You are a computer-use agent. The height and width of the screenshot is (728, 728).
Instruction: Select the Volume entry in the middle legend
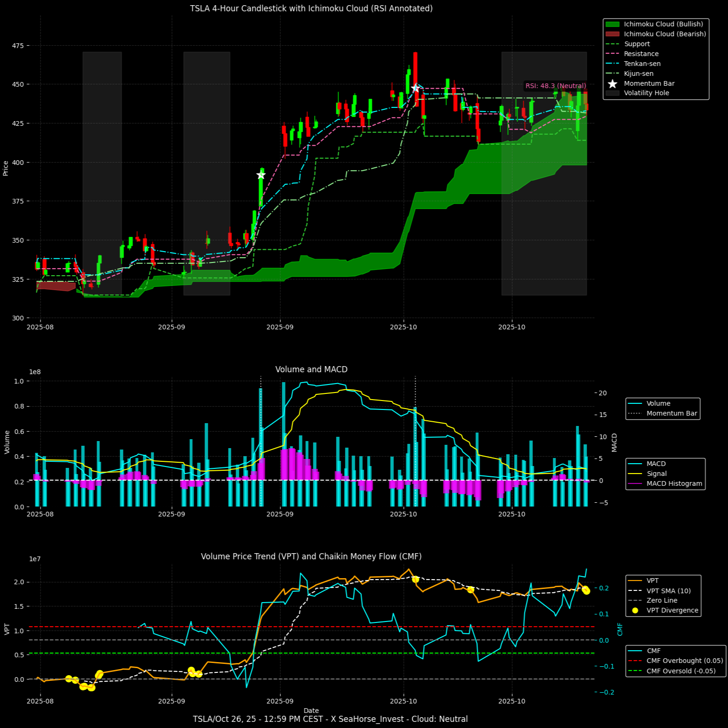(649, 403)
